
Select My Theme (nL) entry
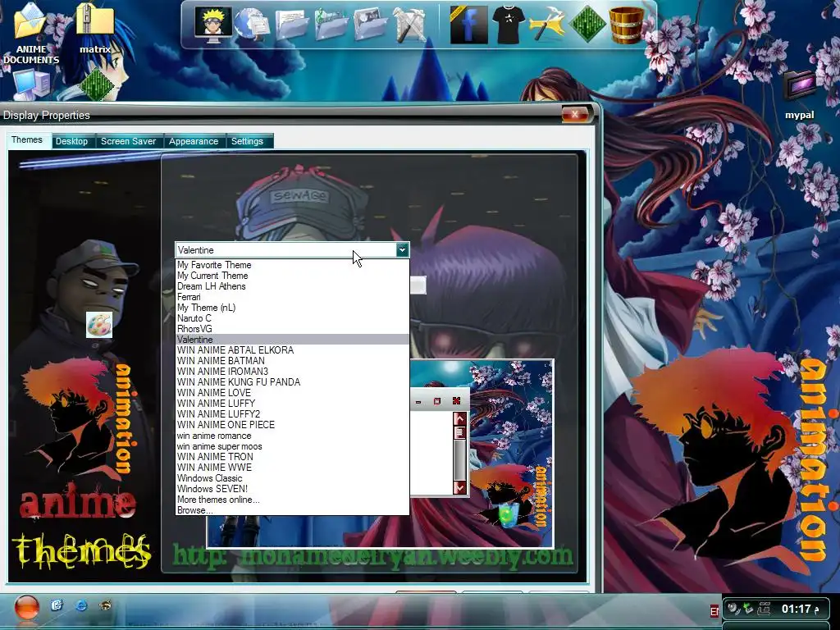293,308
